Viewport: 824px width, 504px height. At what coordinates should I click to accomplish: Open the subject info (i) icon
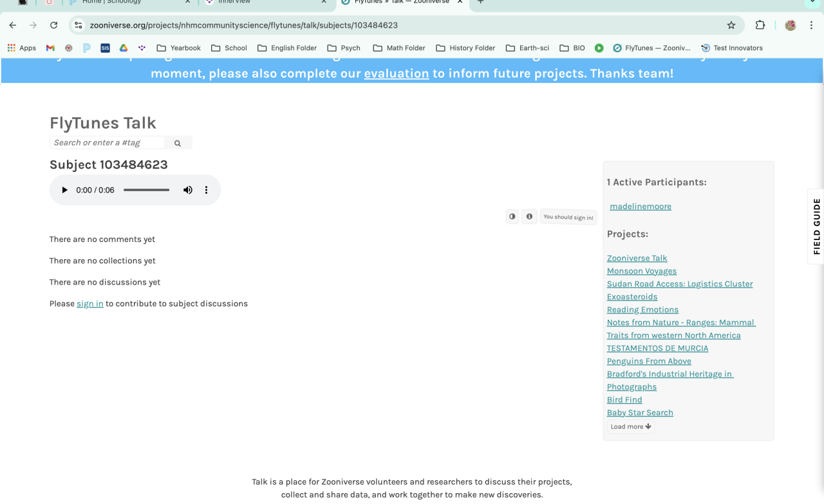529,217
